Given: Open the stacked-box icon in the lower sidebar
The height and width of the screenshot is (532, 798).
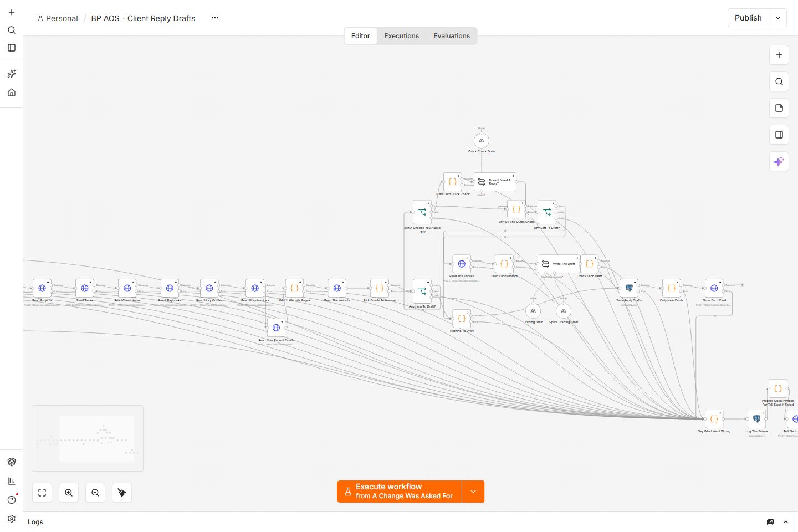Looking at the screenshot, I should pyautogui.click(x=12, y=462).
